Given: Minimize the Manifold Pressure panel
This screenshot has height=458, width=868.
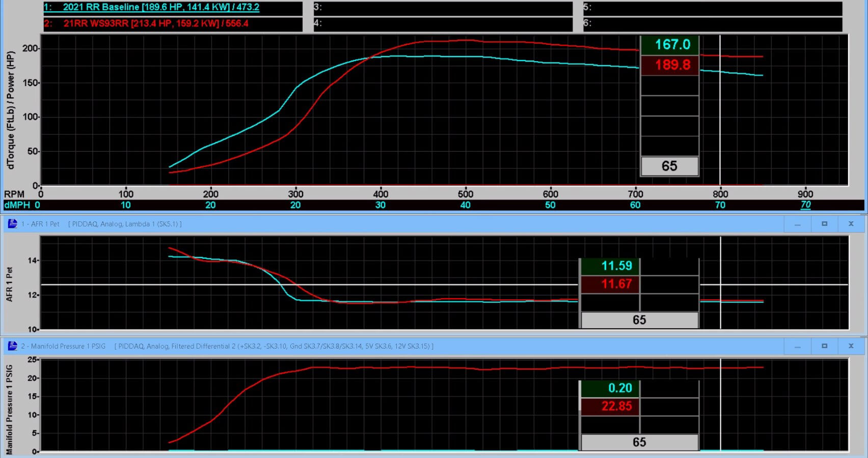Looking at the screenshot, I should [x=798, y=346].
